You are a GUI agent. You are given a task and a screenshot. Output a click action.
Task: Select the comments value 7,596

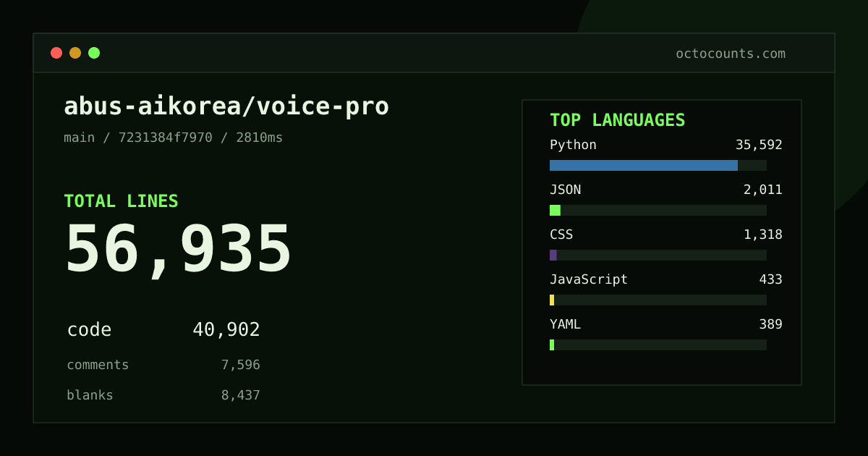point(241,365)
